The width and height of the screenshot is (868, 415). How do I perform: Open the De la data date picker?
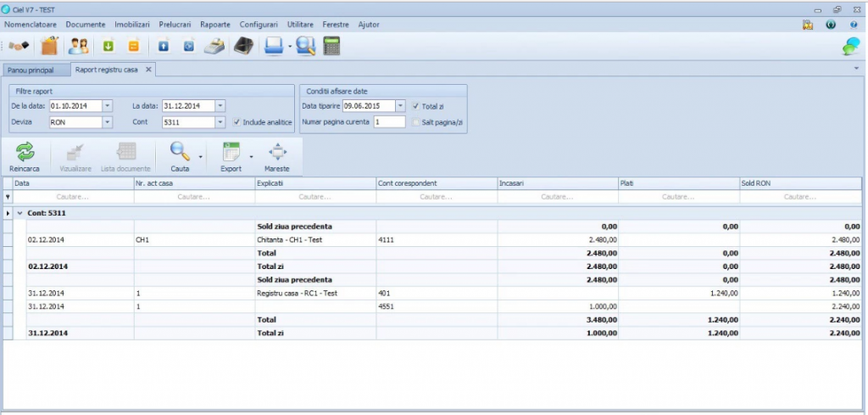108,105
